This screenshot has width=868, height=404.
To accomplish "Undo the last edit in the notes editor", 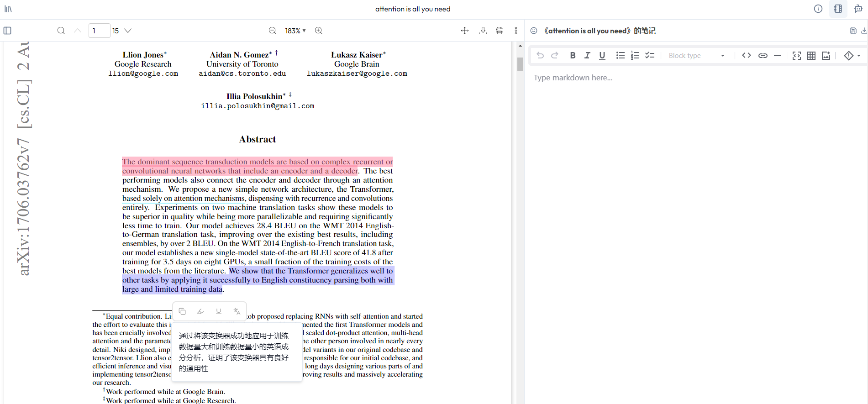I will [x=540, y=55].
